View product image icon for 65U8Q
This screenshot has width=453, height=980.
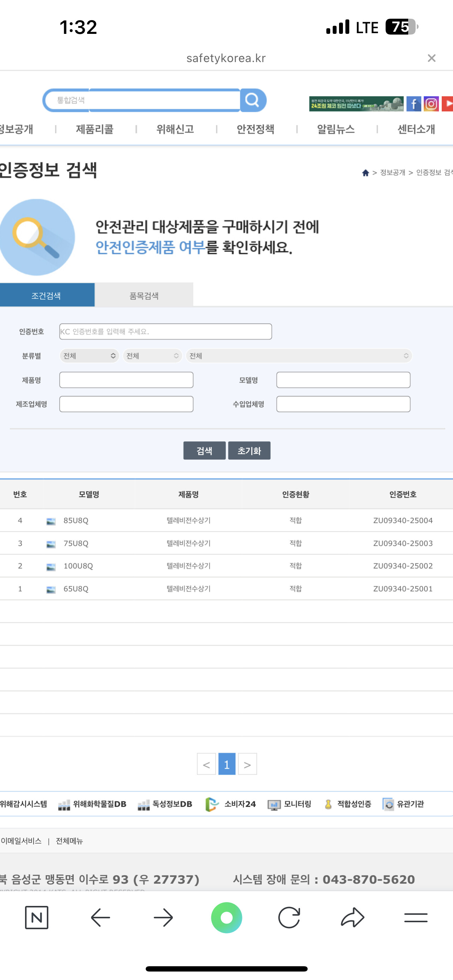coord(51,590)
